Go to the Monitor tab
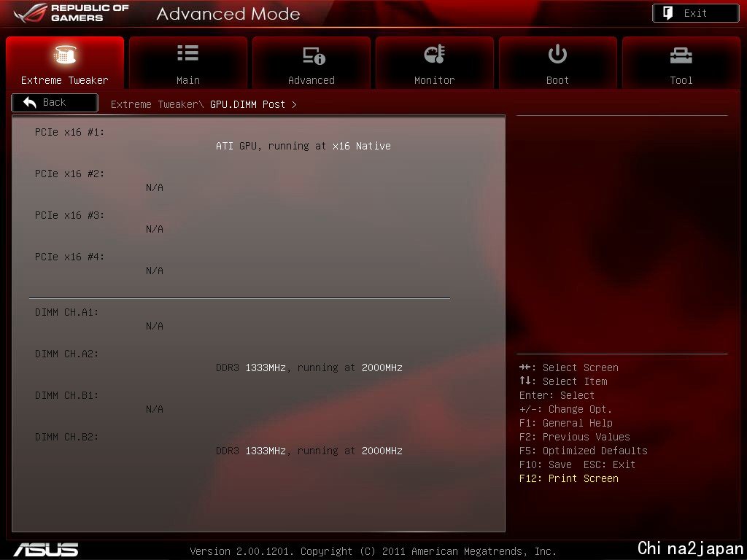Viewport: 747px width, 560px height. click(x=435, y=63)
